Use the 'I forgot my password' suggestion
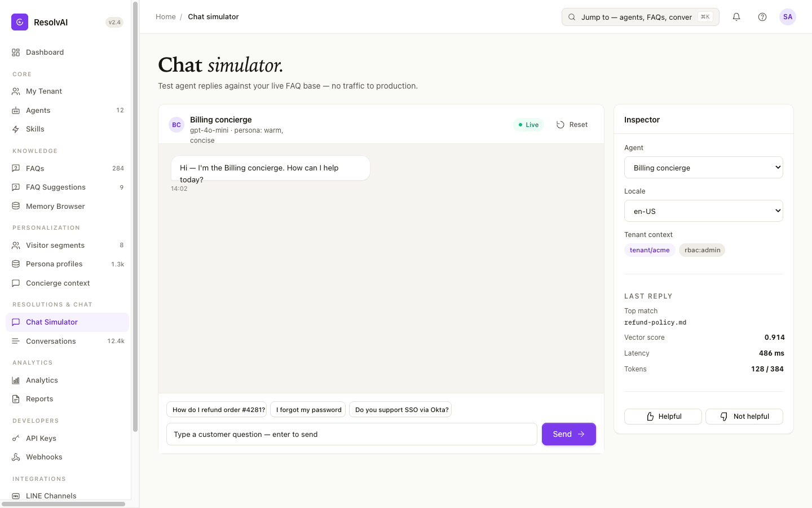Image resolution: width=812 pixels, height=508 pixels. (309, 410)
